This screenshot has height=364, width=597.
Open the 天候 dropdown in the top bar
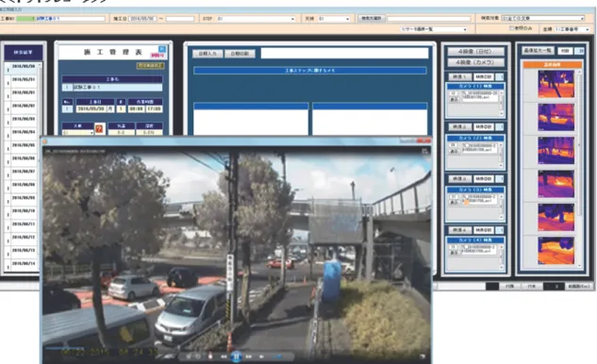(334, 19)
